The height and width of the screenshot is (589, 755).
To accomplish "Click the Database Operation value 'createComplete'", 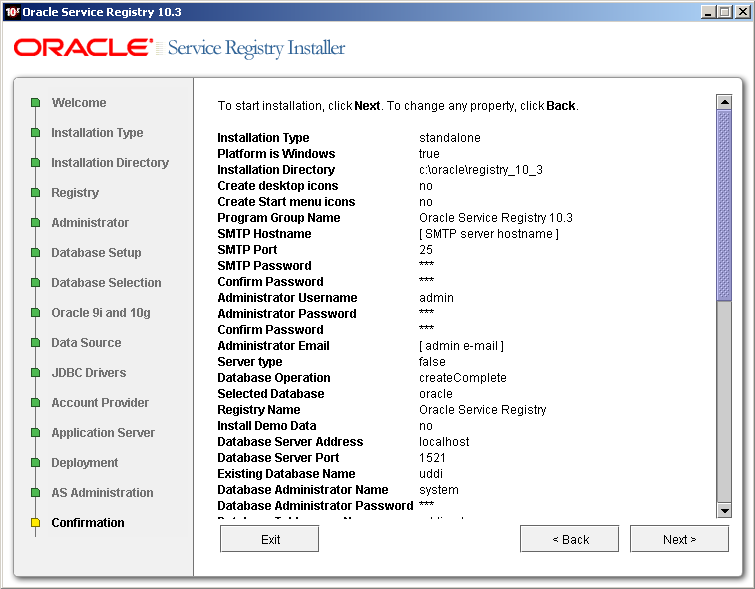I will coord(463,378).
